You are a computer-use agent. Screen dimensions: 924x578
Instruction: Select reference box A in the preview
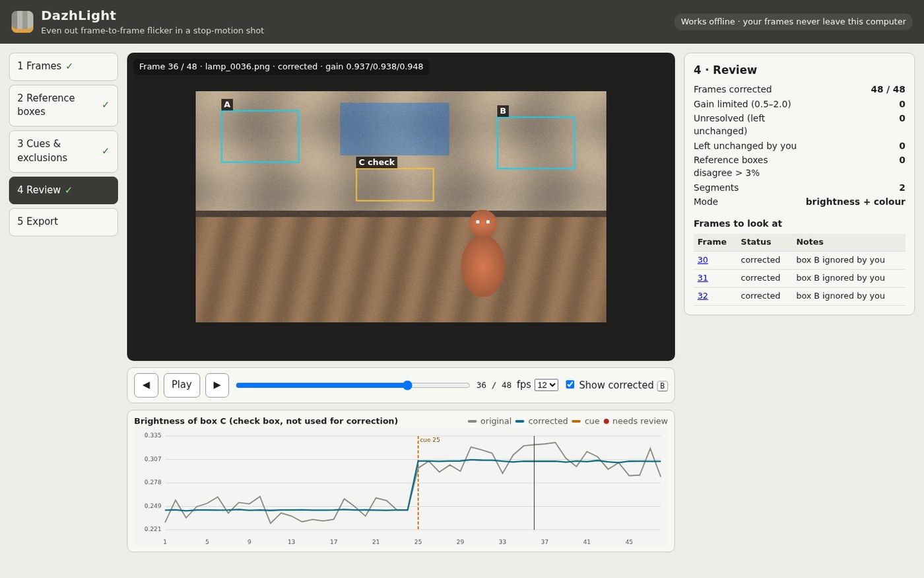[x=260, y=136]
